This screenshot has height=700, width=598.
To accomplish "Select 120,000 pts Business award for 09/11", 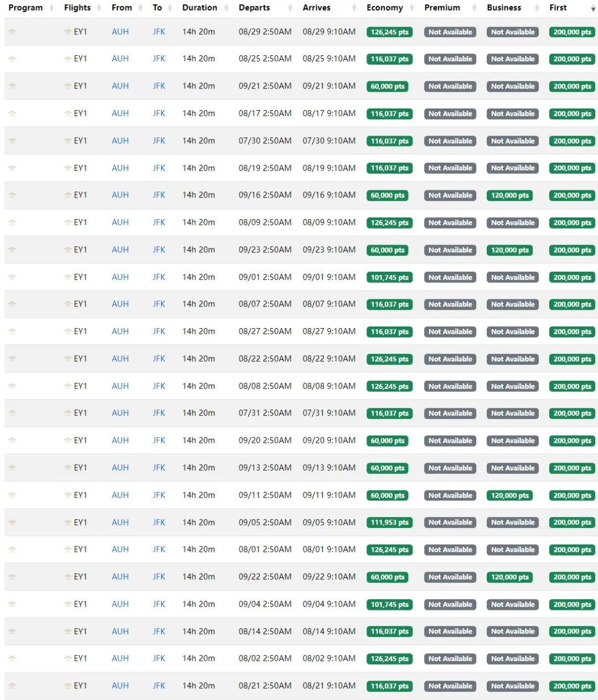I will 509,495.
